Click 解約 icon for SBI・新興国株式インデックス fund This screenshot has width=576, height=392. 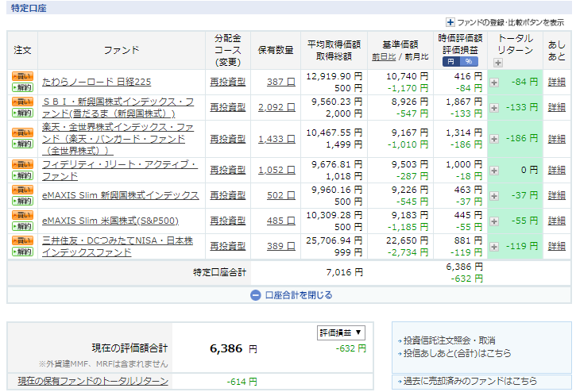(x=22, y=113)
